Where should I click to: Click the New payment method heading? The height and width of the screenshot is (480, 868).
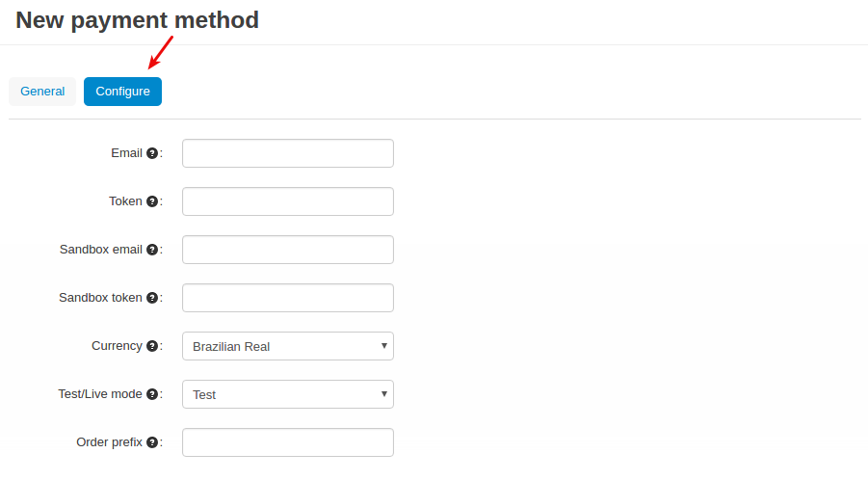click(x=138, y=20)
